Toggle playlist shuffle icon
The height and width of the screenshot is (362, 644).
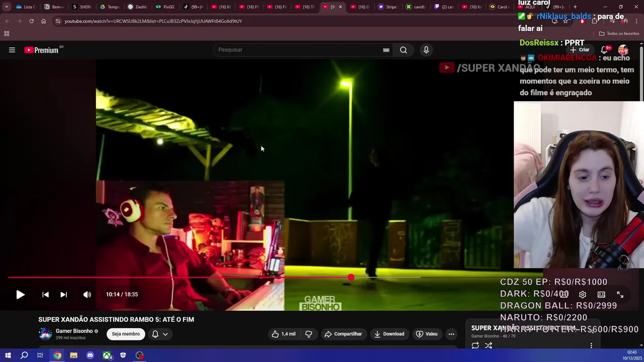coord(488,345)
